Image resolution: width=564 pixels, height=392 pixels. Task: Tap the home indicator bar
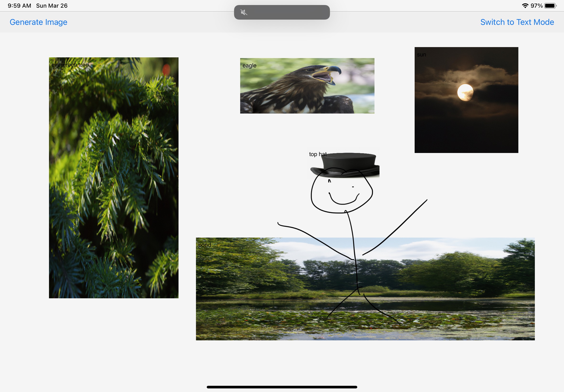tap(282, 387)
